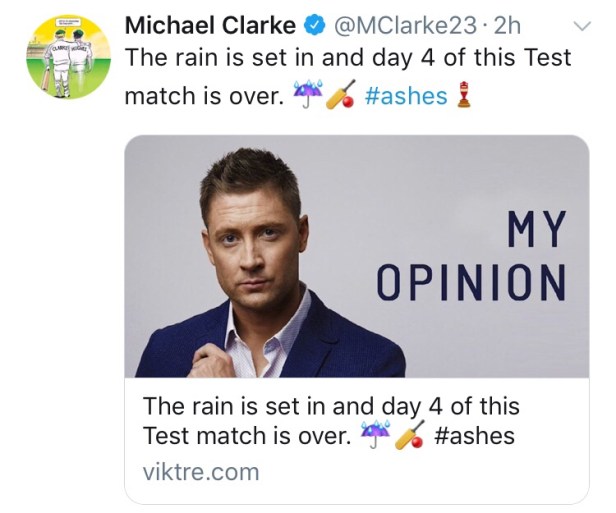Open the tweet options chevron menu
The height and width of the screenshot is (513, 616).
(x=579, y=24)
